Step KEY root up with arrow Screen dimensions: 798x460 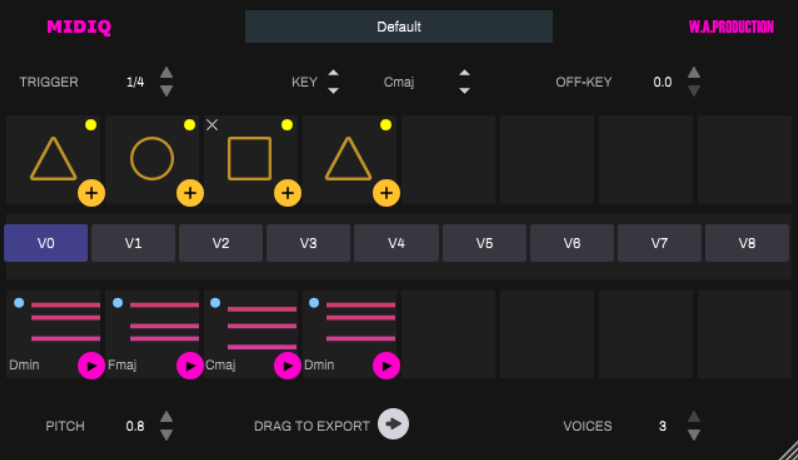pos(333,73)
